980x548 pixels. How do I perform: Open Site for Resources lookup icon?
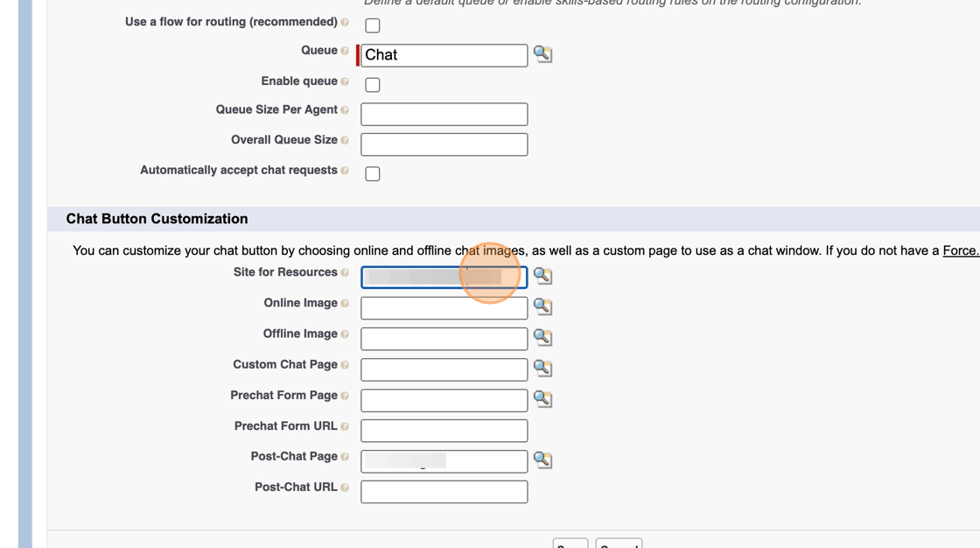542,276
